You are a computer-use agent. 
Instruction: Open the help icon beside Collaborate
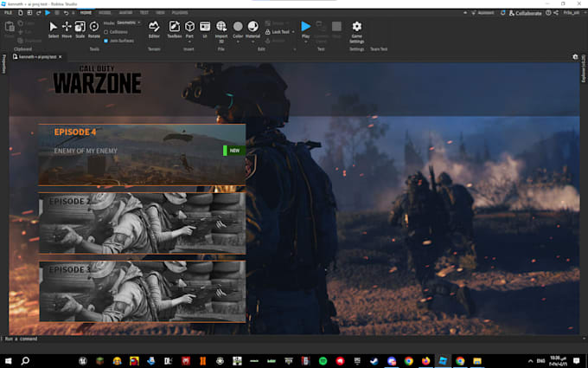(x=548, y=13)
